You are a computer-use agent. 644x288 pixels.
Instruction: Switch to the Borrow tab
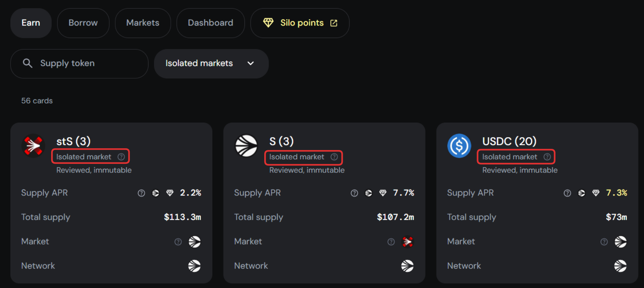(83, 23)
